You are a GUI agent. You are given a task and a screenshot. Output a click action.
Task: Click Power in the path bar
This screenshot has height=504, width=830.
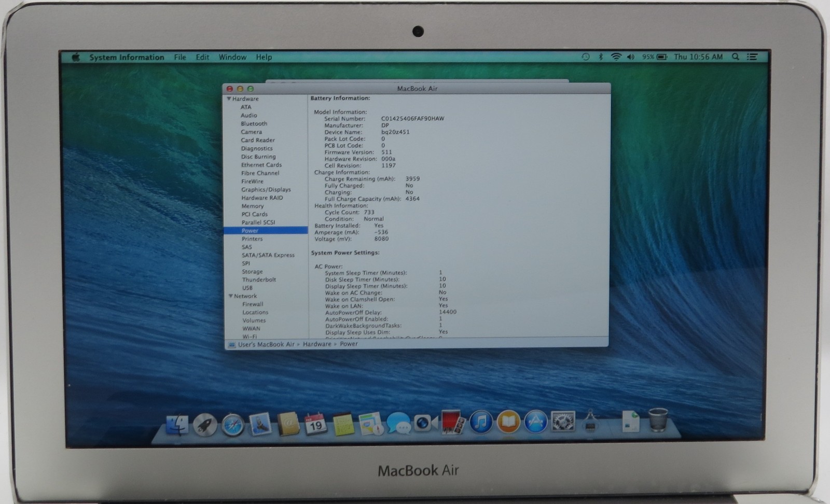point(349,344)
